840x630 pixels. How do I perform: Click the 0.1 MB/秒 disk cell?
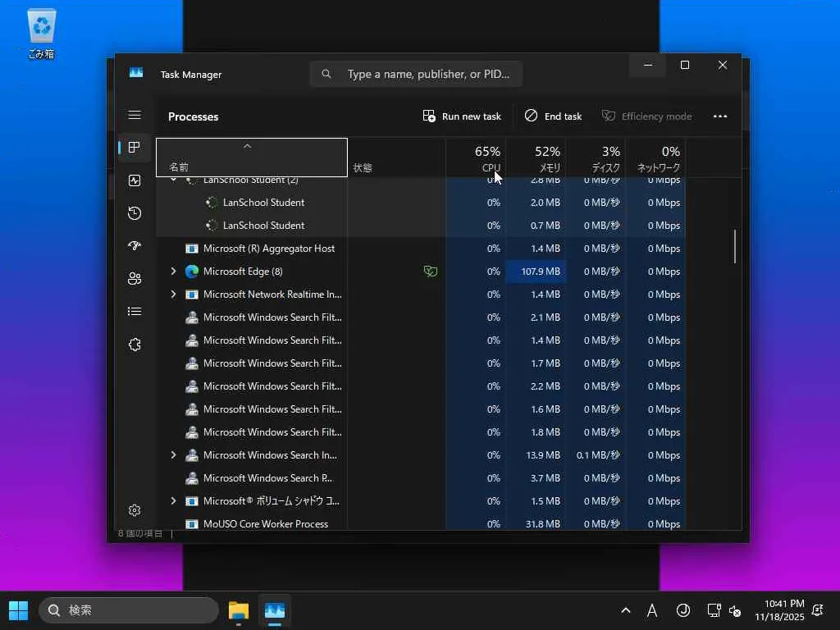point(596,454)
